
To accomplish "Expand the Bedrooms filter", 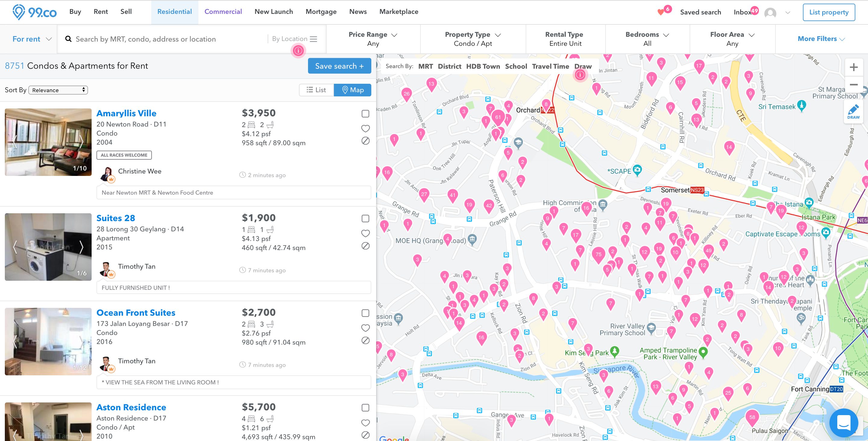I will (647, 39).
